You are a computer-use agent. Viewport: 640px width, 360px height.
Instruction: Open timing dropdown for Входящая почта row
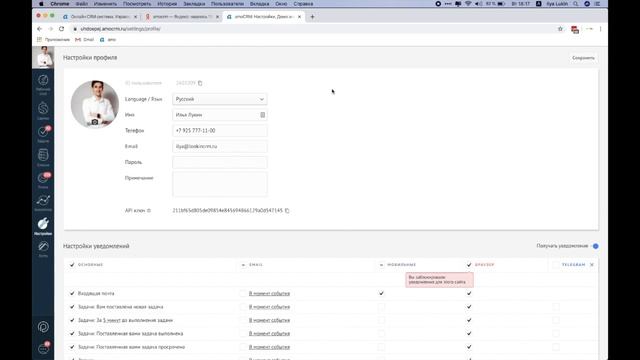pos(269,293)
